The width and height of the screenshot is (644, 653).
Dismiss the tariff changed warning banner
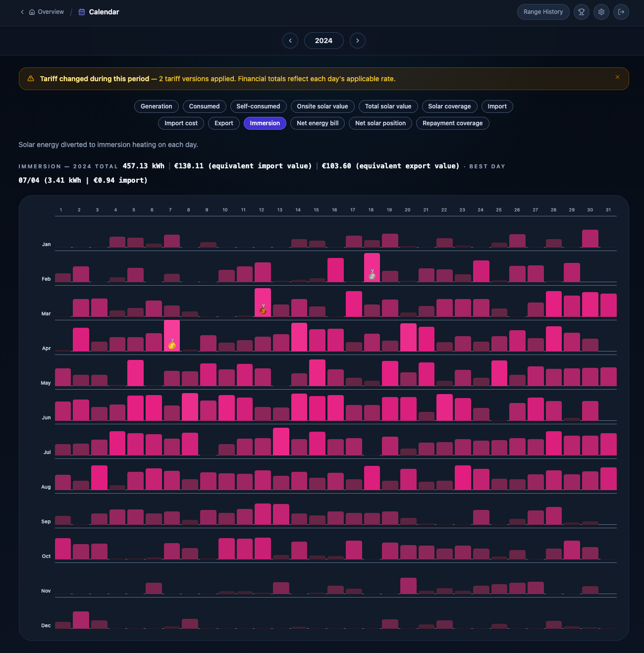617,77
